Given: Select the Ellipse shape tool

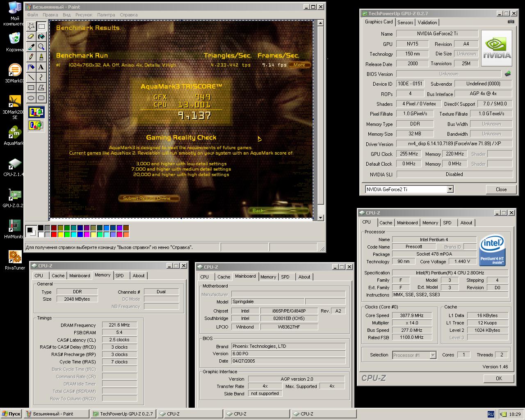Looking at the screenshot, I should [x=31, y=98].
